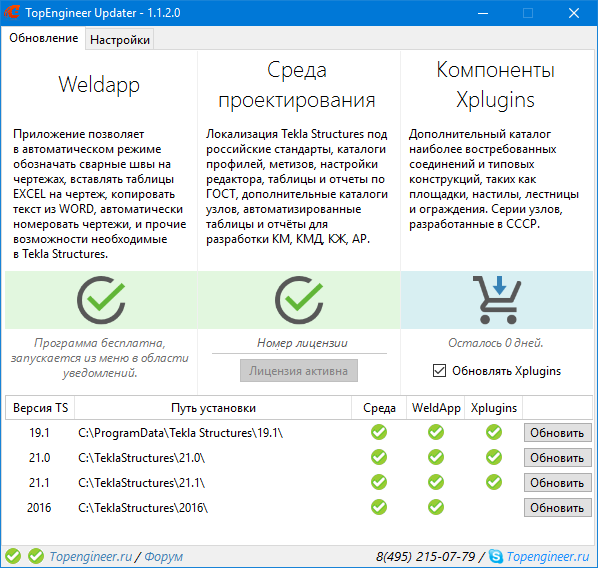
Task: Select path C:\TeklaStructures\21.1\
Action: (141, 483)
